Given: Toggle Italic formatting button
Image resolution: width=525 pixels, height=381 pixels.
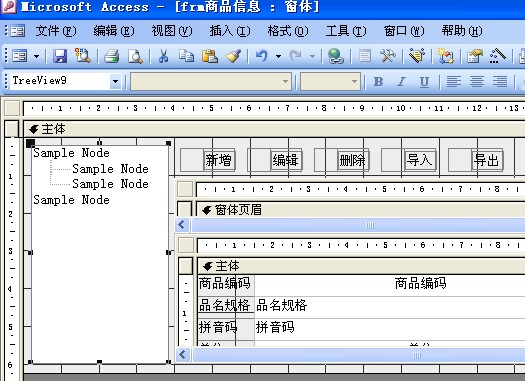Looking at the screenshot, I should tap(401, 81).
